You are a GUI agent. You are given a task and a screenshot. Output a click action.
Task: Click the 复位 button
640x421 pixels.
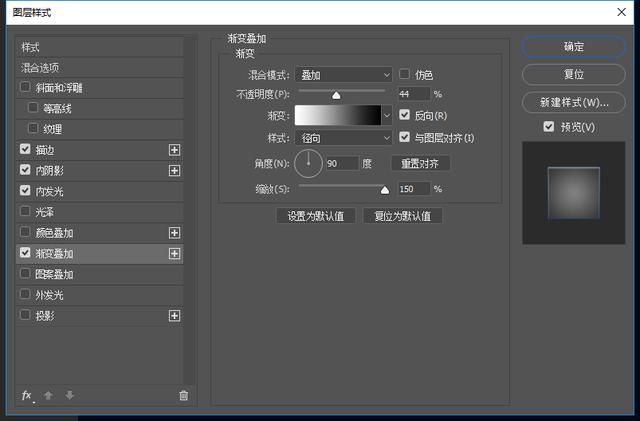573,74
